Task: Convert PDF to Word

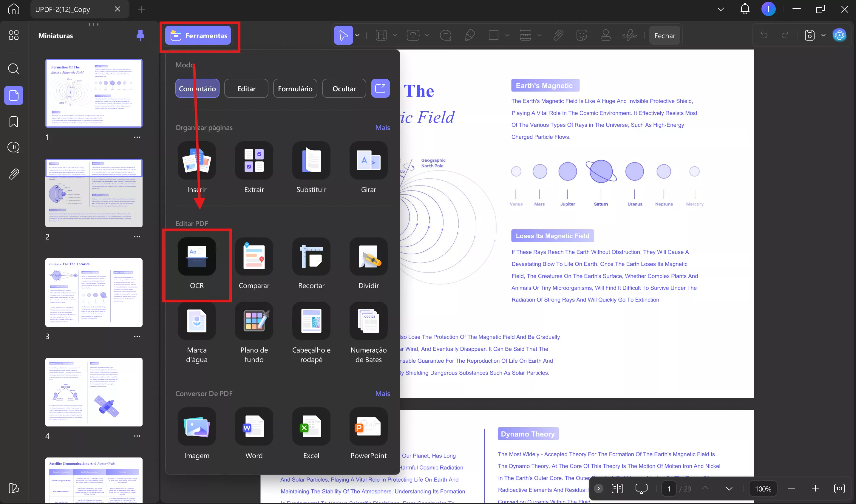Action: point(254,426)
